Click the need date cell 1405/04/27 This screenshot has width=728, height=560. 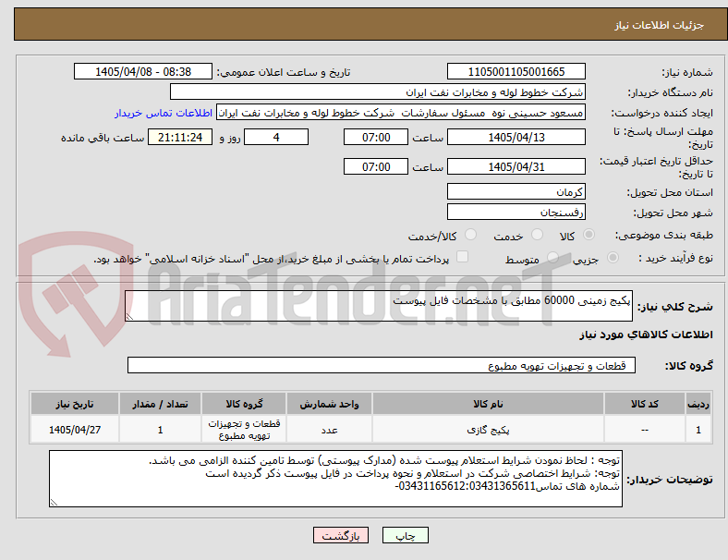tap(75, 430)
